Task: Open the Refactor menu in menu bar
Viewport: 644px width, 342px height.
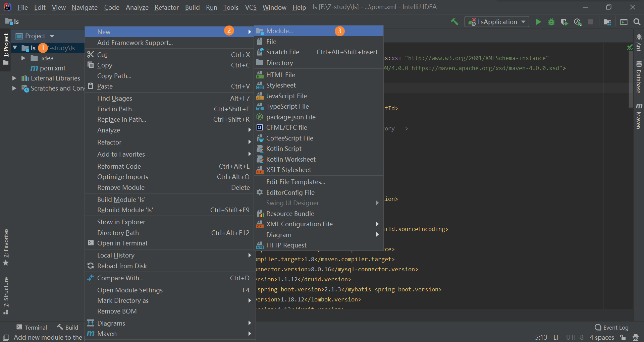Action: (x=166, y=7)
